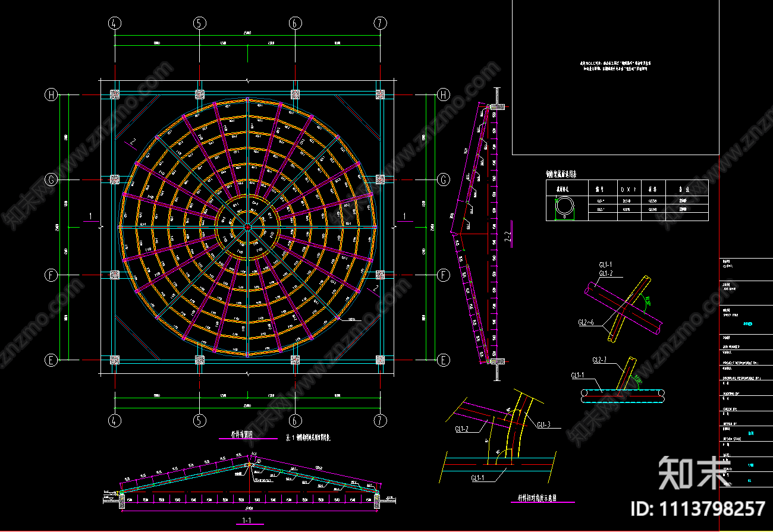Select left grid axis bubble G
This screenshot has height=532, width=773.
(x=52, y=179)
